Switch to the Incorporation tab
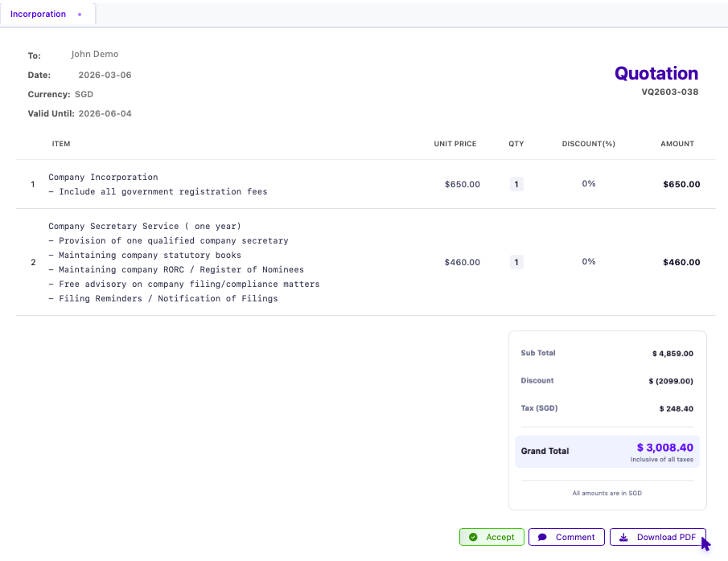The height and width of the screenshot is (561, 728). [x=38, y=14]
